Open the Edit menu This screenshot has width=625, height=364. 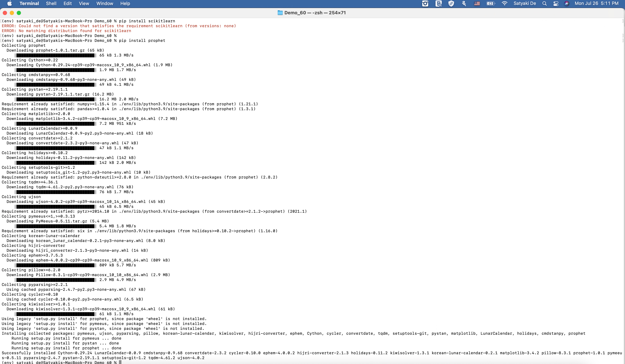tap(68, 3)
